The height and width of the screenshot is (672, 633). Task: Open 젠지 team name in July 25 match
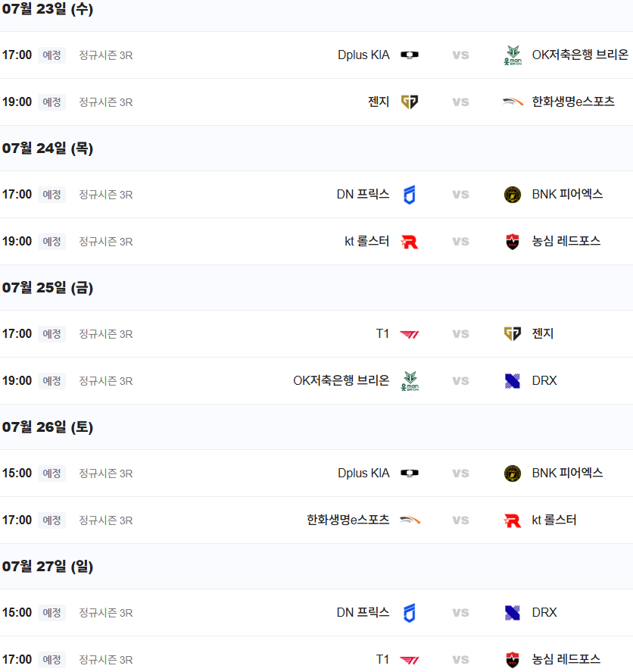pos(543,334)
